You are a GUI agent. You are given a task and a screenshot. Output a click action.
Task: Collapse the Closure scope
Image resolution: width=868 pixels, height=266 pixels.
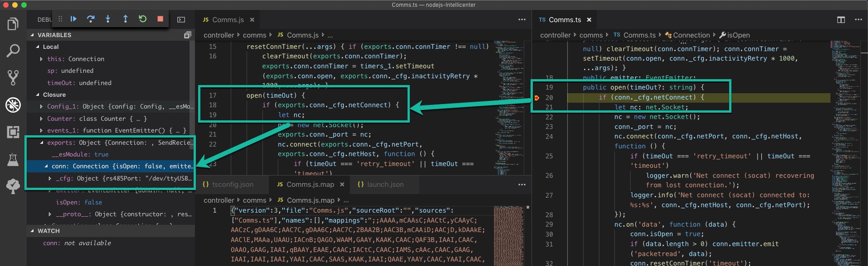(x=37, y=95)
